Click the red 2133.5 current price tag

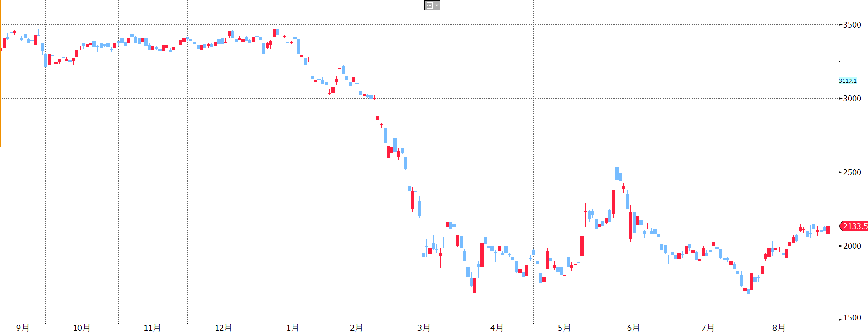pos(854,226)
